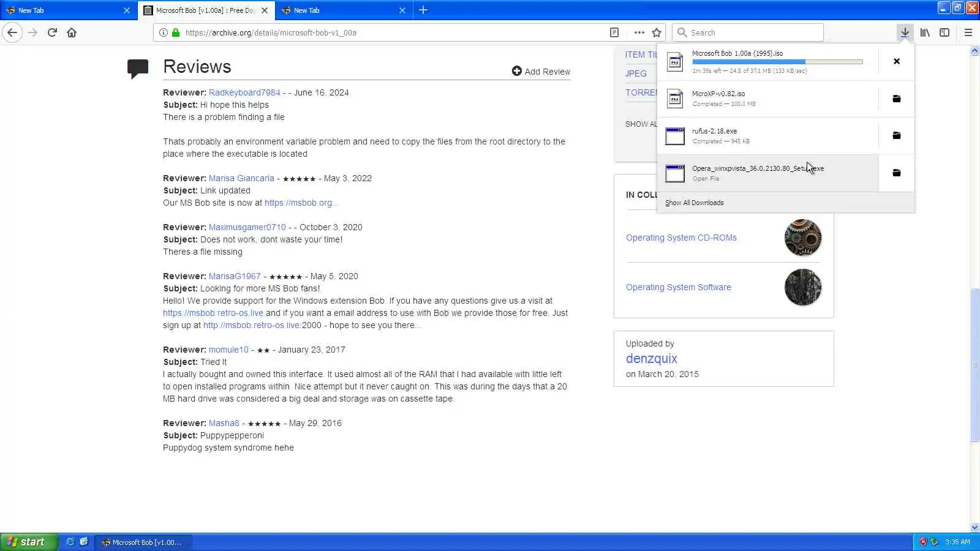Click the Opera setup exe file icon

click(675, 173)
